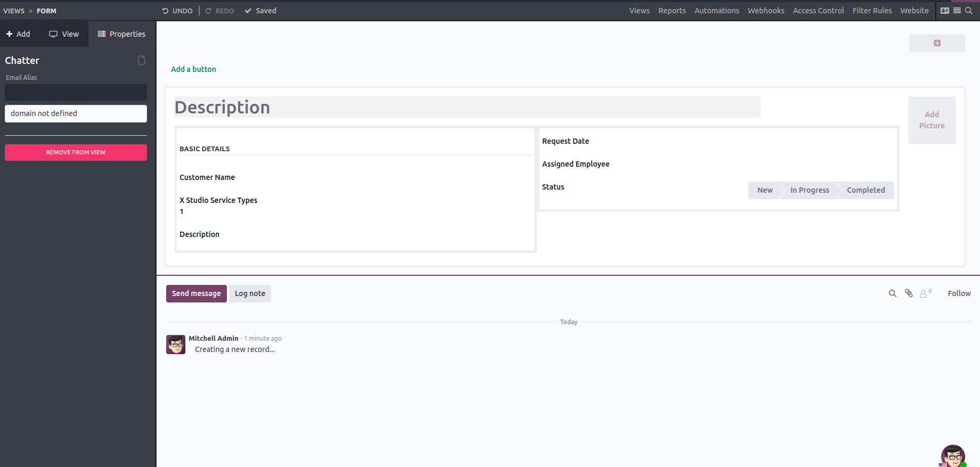980x467 pixels.
Task: Open the followers list icon
Action: (x=925, y=293)
